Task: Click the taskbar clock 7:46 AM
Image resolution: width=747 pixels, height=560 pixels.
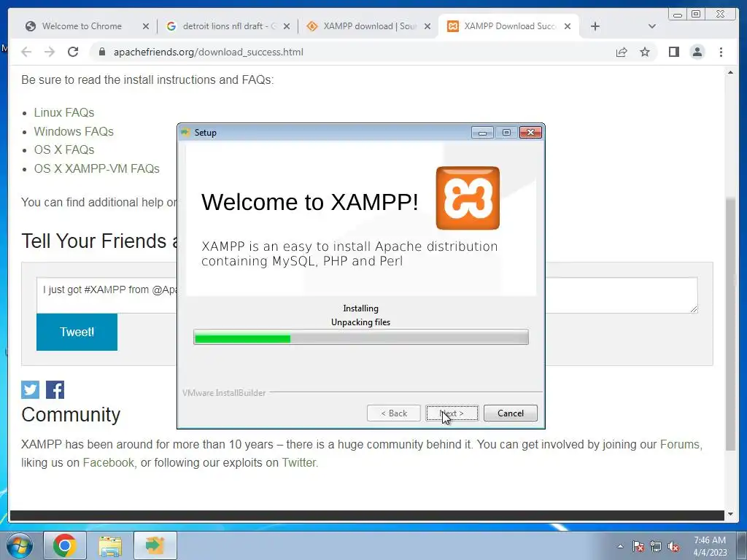Action: [710, 540]
